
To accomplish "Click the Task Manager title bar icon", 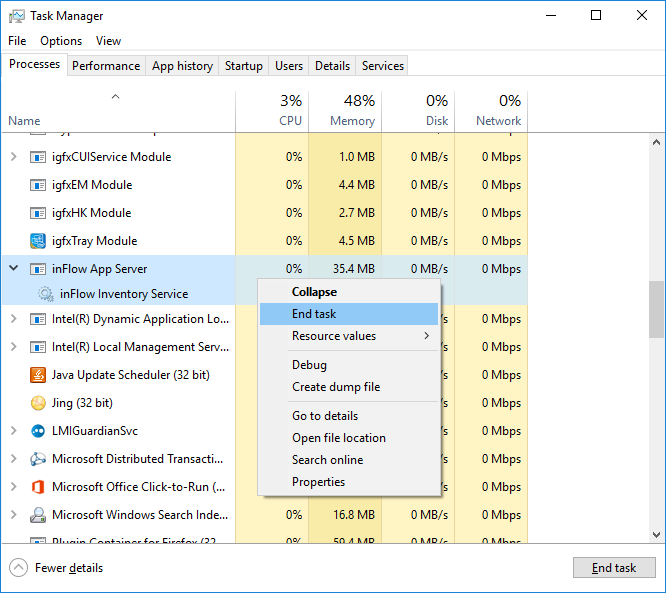I will [17, 16].
